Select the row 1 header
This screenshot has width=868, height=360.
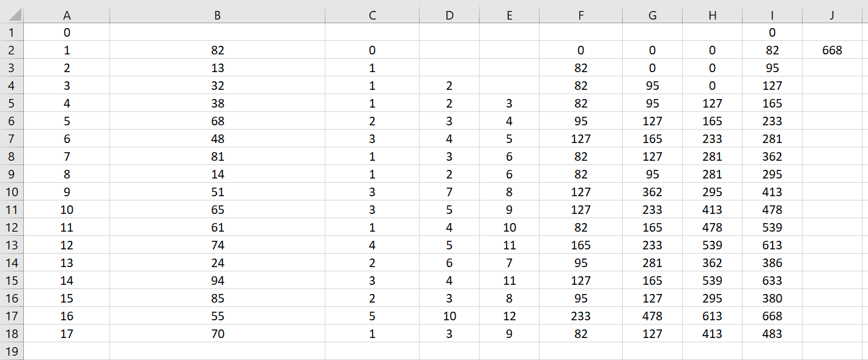tap(12, 32)
